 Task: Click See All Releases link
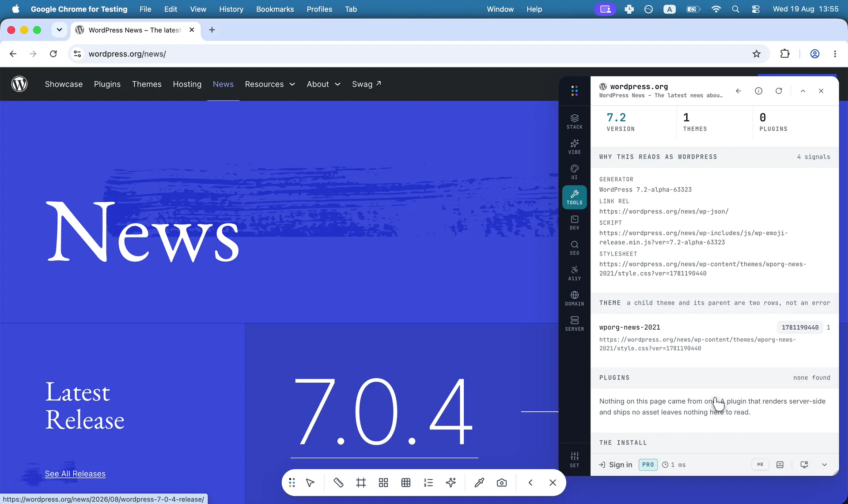(75, 474)
